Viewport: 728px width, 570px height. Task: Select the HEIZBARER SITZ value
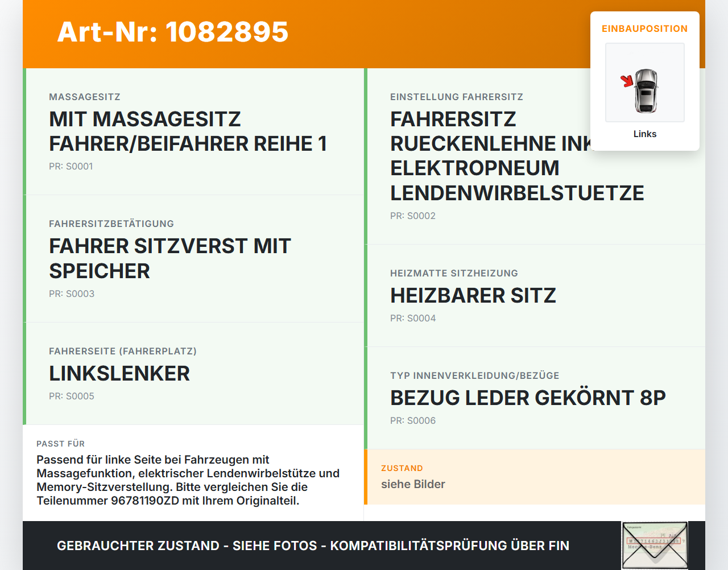click(x=473, y=296)
